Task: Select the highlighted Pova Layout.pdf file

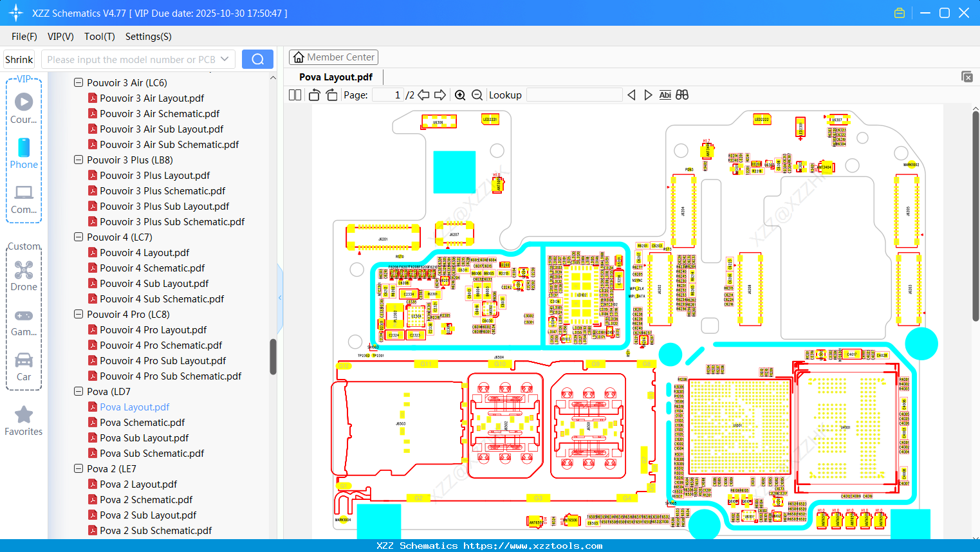Action: pyautogui.click(x=134, y=407)
